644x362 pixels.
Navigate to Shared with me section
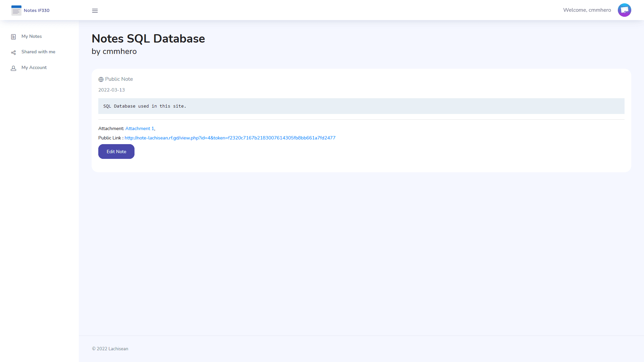point(39,52)
